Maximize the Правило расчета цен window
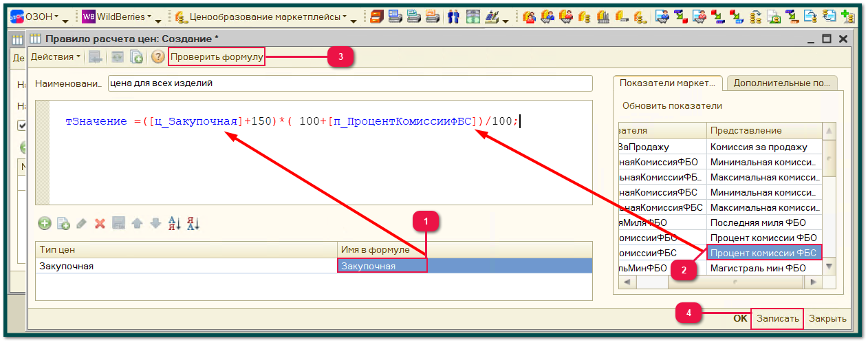 tap(827, 39)
